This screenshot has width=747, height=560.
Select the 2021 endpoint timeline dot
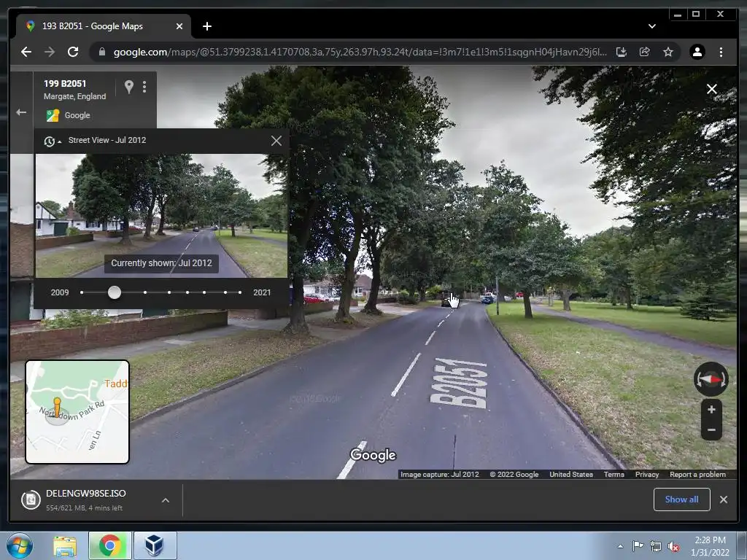point(239,292)
